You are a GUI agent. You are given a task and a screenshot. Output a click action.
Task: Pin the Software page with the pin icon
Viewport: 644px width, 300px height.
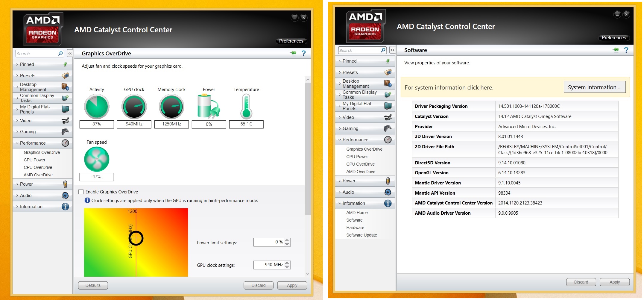[616, 50]
